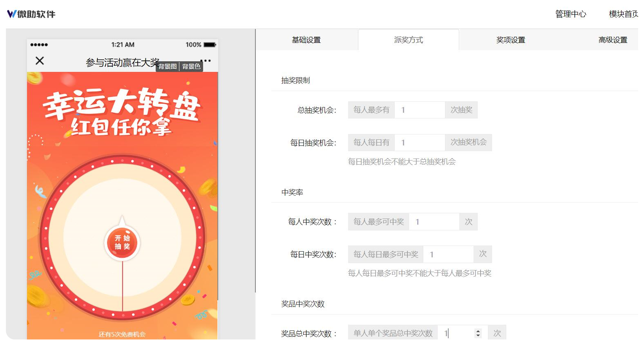Click the 次抽奖机会 suffix label

[x=468, y=143]
